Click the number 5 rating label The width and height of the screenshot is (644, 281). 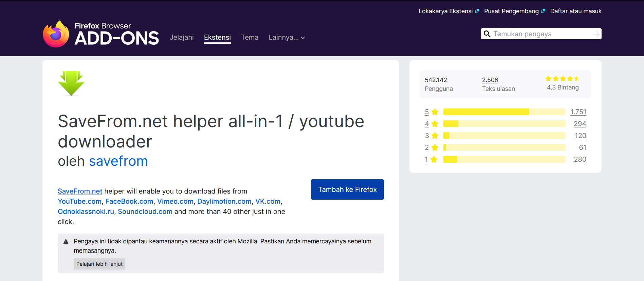(x=427, y=112)
